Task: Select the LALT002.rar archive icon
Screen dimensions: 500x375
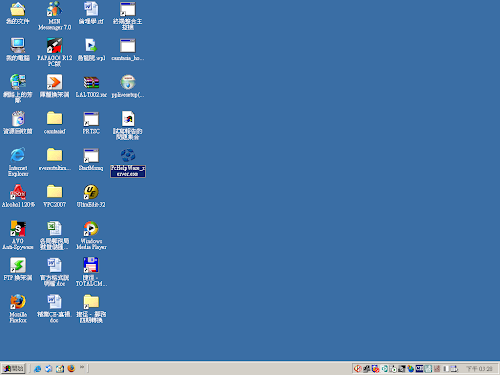Action: [91, 82]
